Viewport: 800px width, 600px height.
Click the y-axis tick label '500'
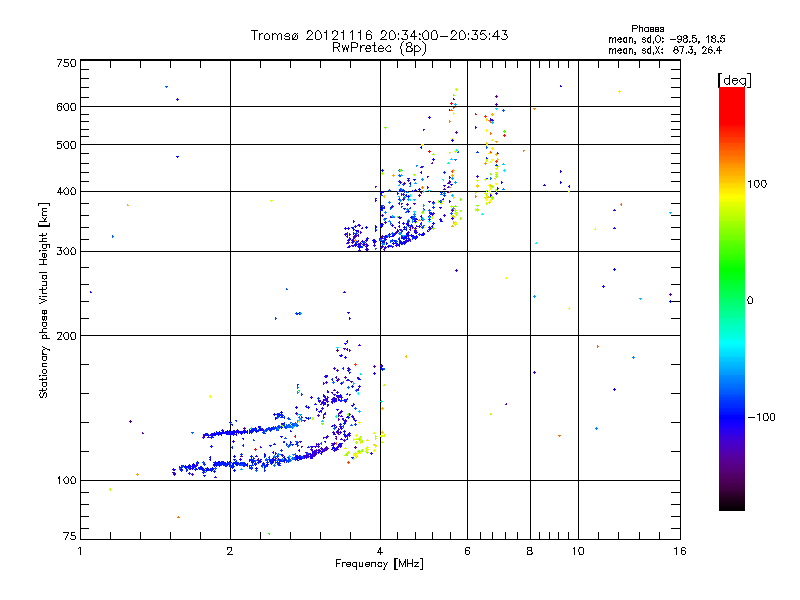pos(66,145)
